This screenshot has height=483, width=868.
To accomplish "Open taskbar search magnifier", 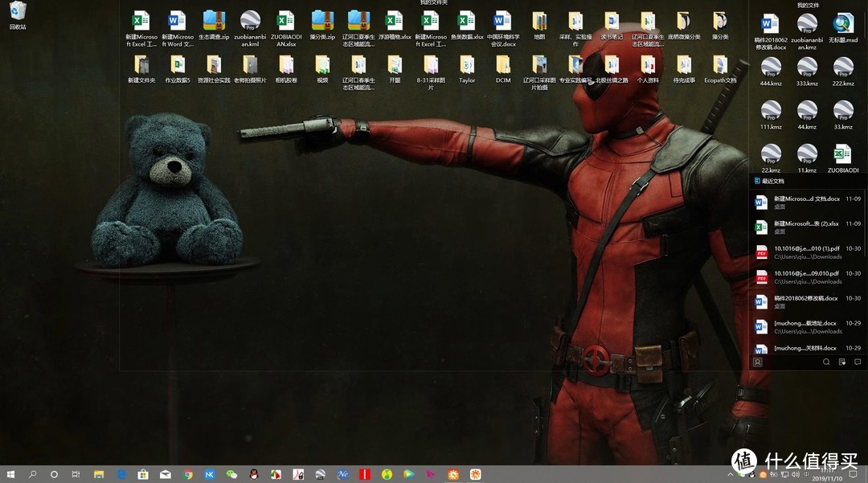I will tap(33, 474).
